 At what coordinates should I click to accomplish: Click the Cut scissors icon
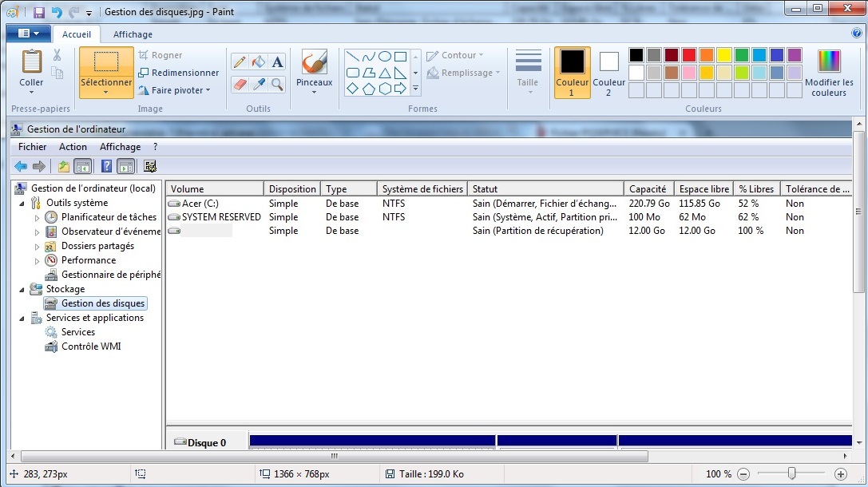[57, 55]
